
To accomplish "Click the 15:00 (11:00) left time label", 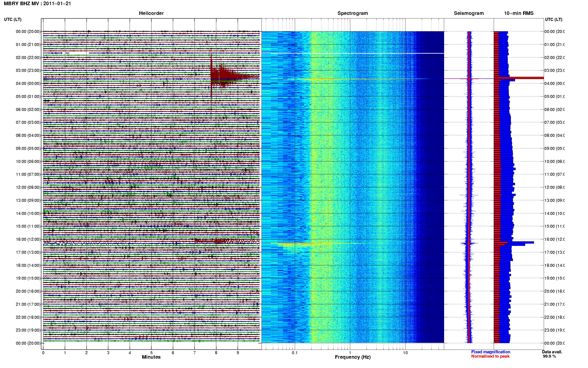I will pyautogui.click(x=28, y=226).
